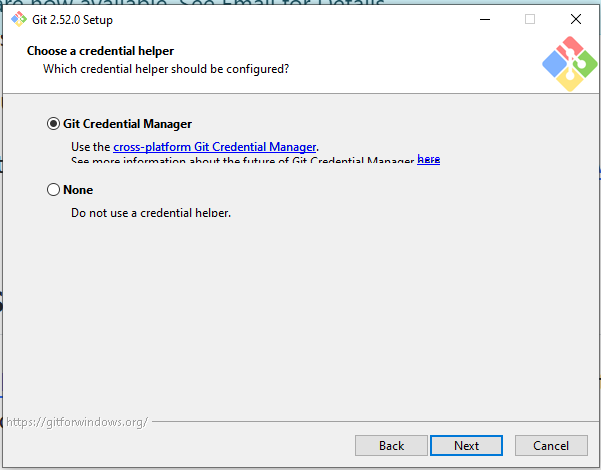601x470 pixels.
Task: Click the greyed-out maximize button
Action: pos(529,19)
